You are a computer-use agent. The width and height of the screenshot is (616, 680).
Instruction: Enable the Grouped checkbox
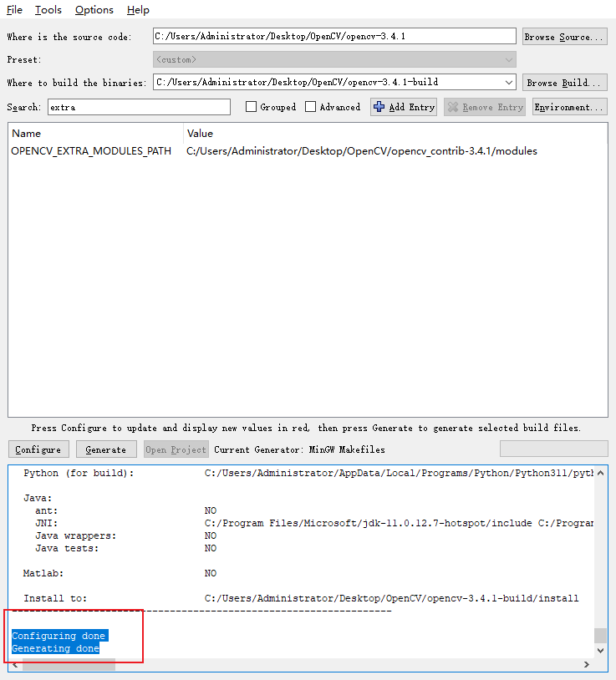tap(252, 107)
